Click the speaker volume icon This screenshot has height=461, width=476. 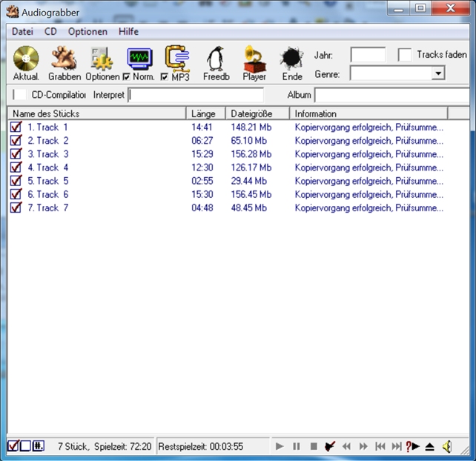pyautogui.click(x=447, y=446)
